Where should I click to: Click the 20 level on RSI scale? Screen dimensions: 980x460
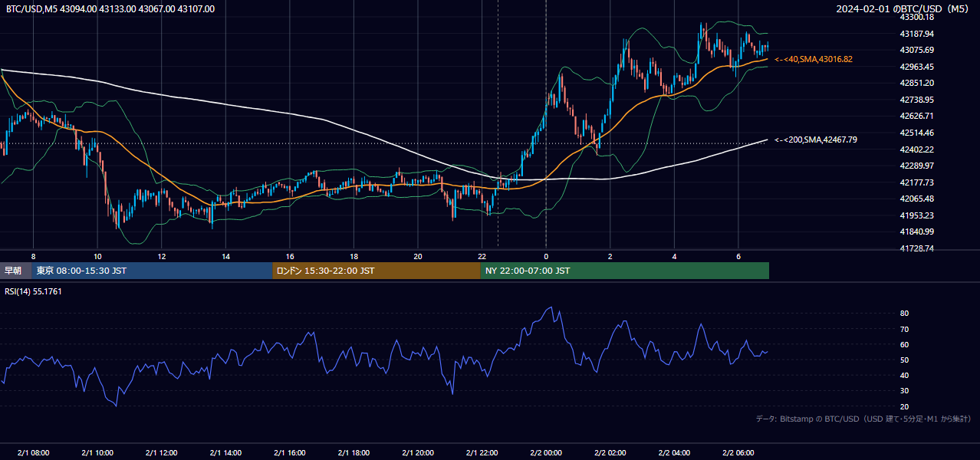click(904, 406)
